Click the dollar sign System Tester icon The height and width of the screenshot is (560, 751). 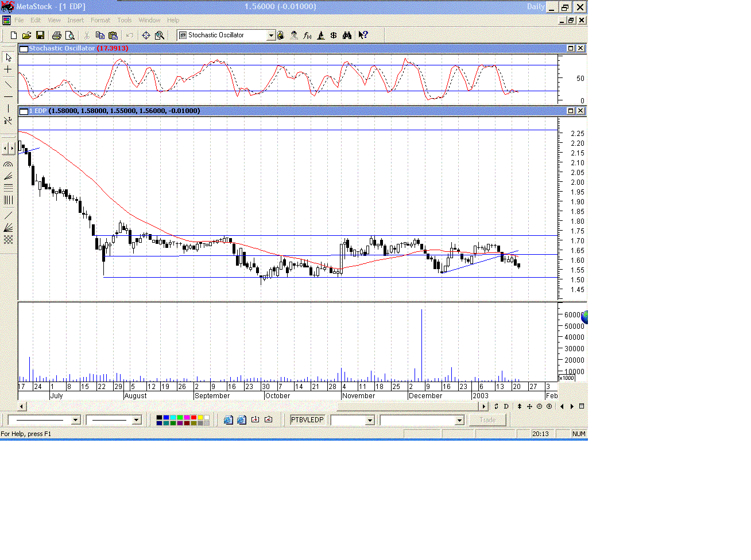[x=334, y=35]
